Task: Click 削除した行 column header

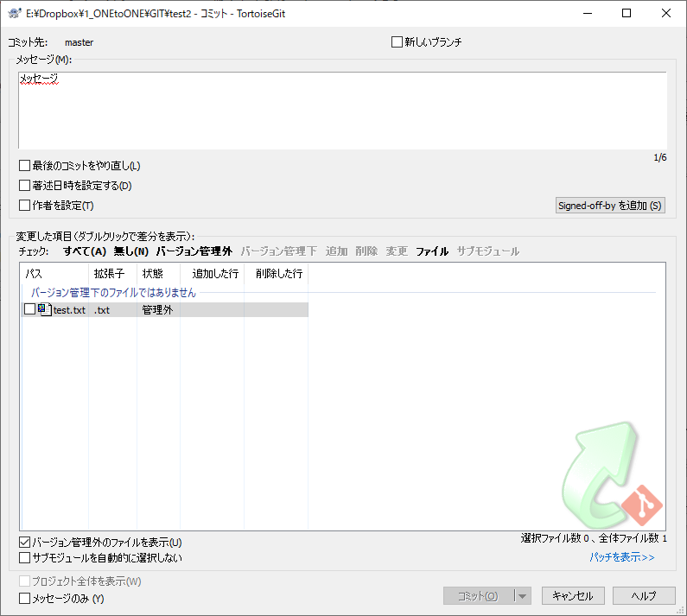Action: 276,274
